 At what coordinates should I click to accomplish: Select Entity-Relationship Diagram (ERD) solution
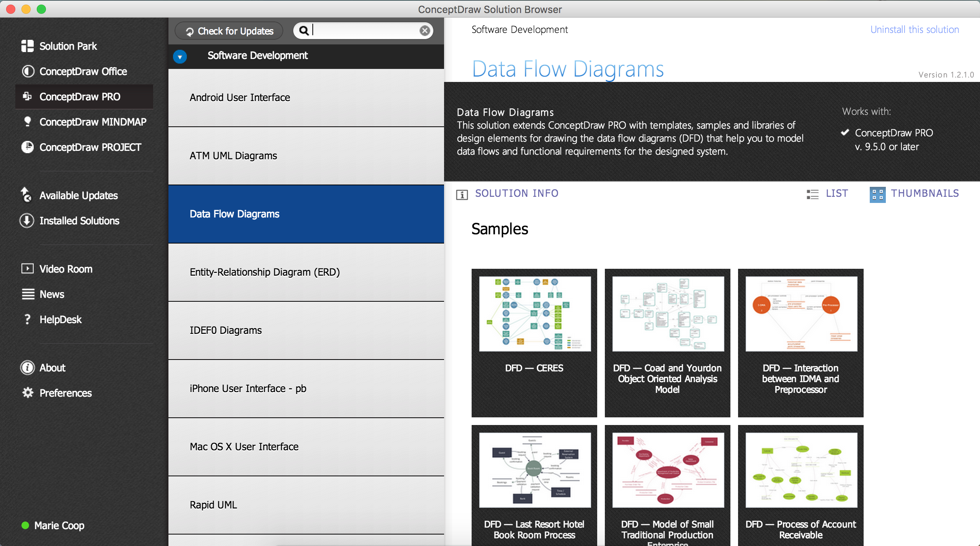(306, 272)
